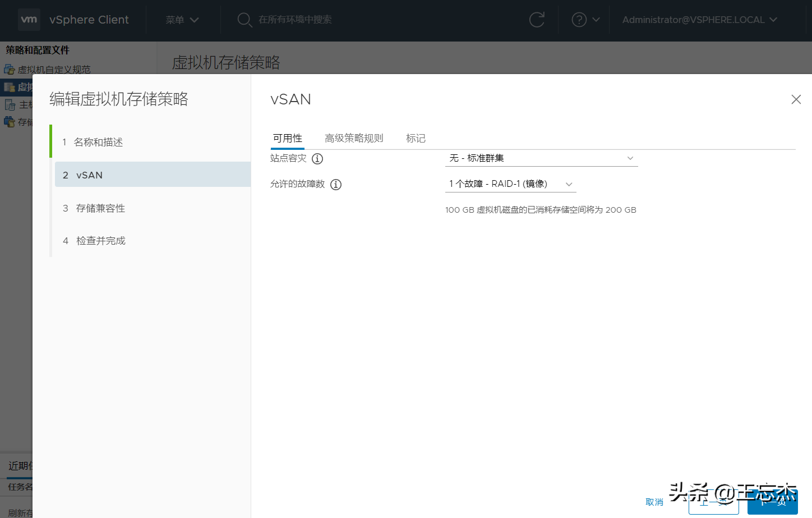Switch to the 高级策略规则 tab
Viewport: 812px width, 518px height.
coord(354,138)
